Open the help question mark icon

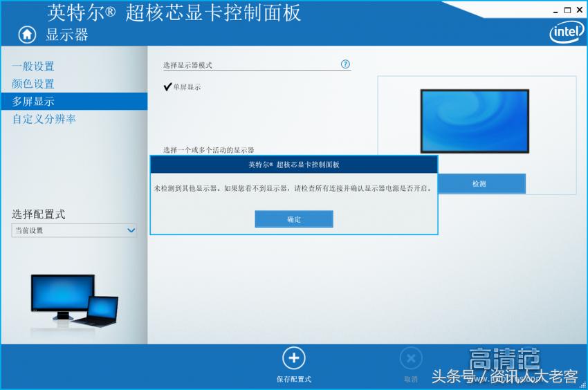pos(345,64)
